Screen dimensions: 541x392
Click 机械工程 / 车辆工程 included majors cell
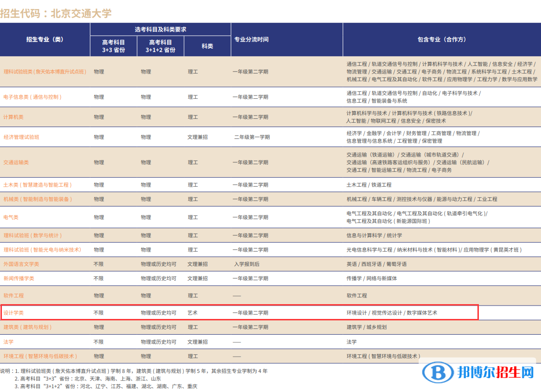[422, 199]
